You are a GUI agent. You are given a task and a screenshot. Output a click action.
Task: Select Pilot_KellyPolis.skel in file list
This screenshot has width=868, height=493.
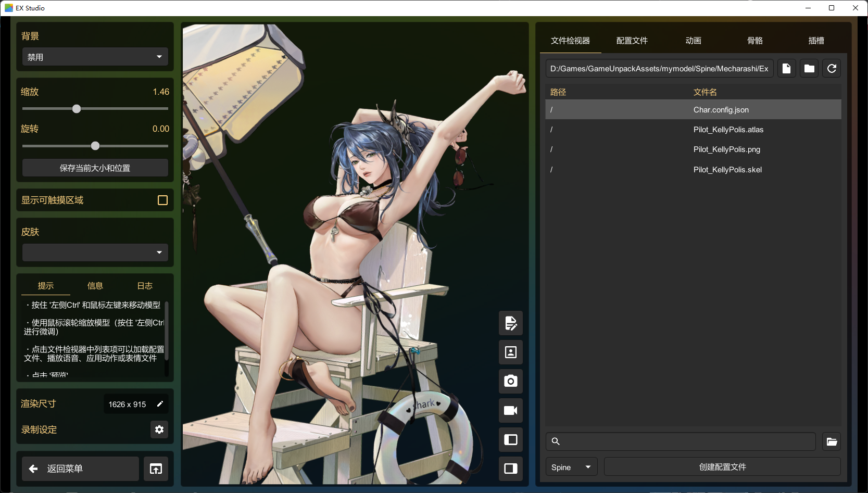693,170
